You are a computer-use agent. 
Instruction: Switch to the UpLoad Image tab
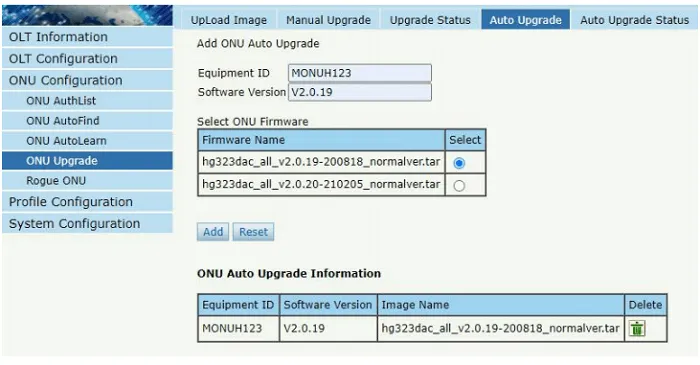(229, 20)
